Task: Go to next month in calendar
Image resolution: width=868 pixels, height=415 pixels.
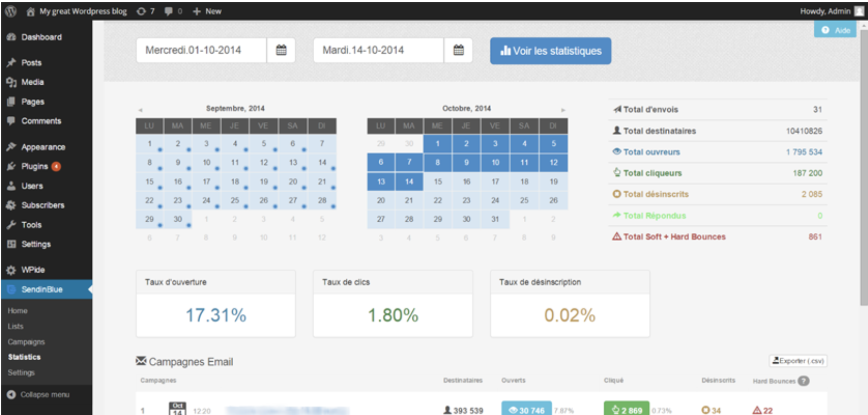Action: click(x=563, y=110)
